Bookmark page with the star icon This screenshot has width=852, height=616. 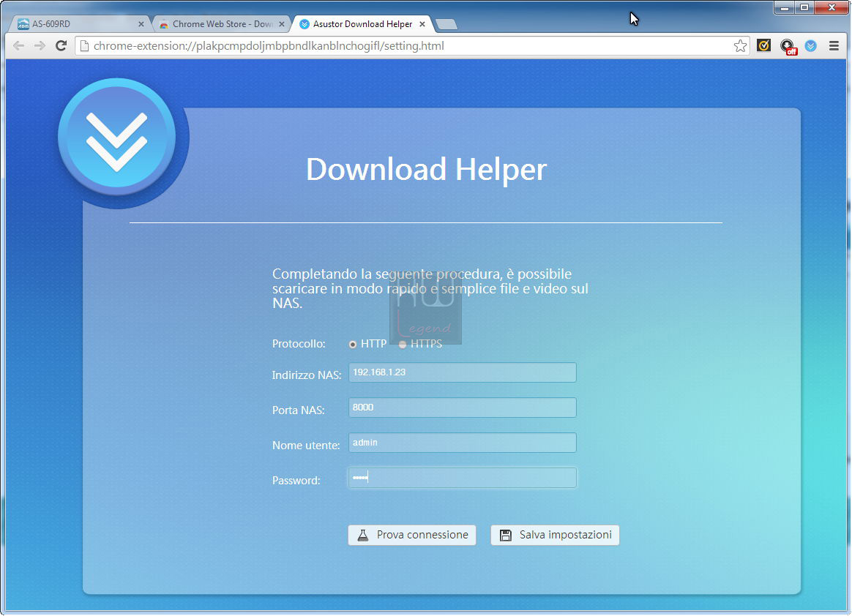click(740, 45)
